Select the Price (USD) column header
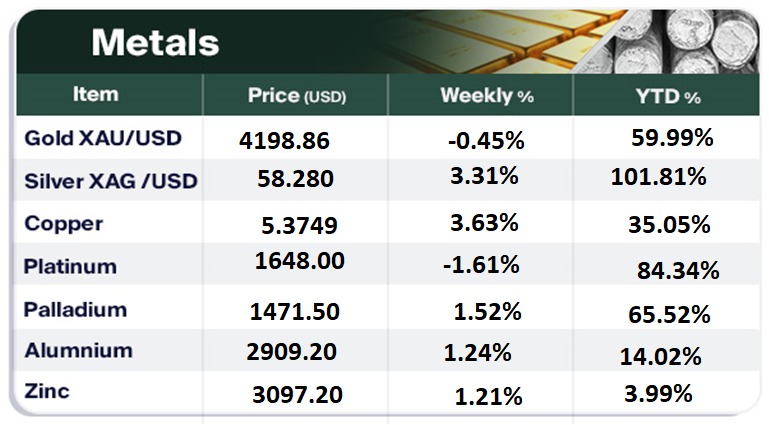769x425 pixels. (295, 96)
